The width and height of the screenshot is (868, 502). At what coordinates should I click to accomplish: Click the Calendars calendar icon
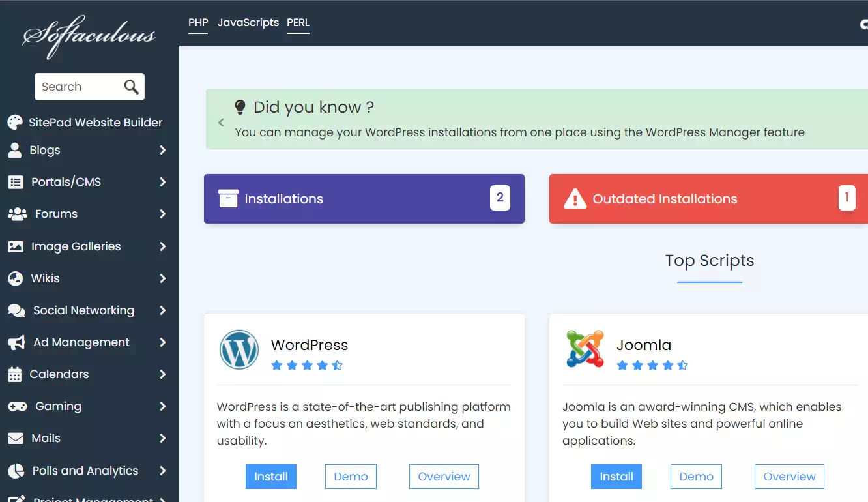click(x=15, y=374)
